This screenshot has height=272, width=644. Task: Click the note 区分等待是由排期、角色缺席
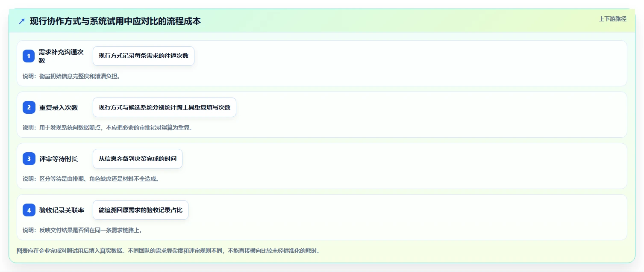tap(91, 179)
